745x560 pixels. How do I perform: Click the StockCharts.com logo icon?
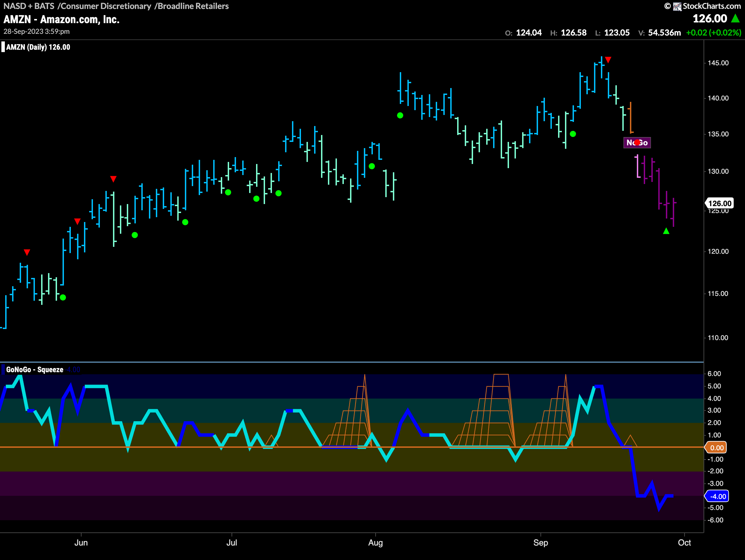tap(677, 6)
